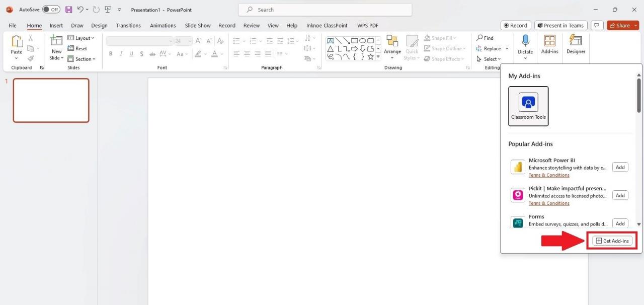This screenshot has width=644, height=305.
Task: Toggle Italic text formatting
Action: pos(121,53)
